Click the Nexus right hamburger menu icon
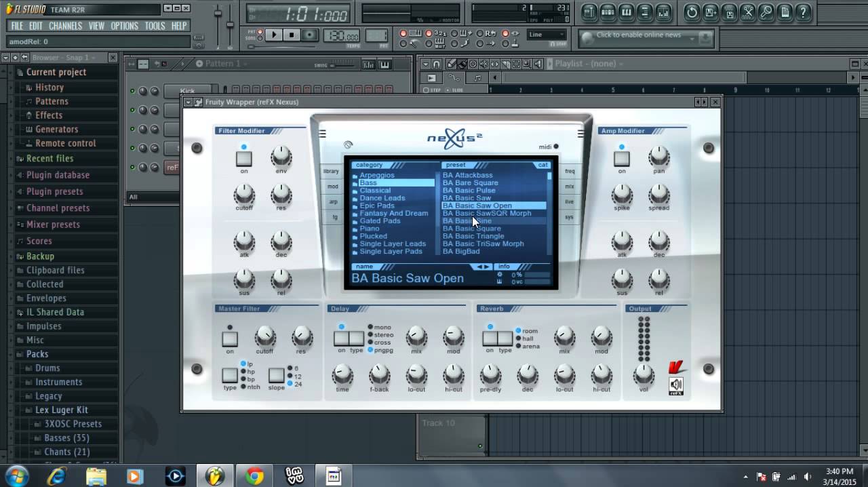The height and width of the screenshot is (487, 868). click(x=581, y=134)
